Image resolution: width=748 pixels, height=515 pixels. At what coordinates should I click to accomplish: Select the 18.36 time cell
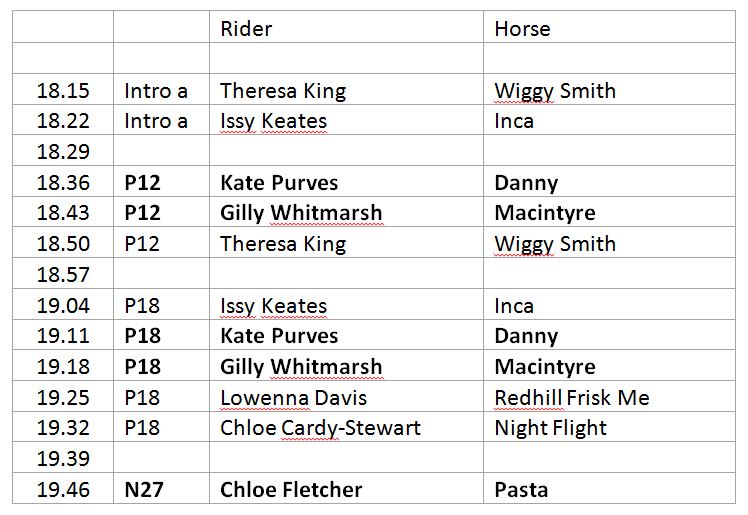point(63,183)
